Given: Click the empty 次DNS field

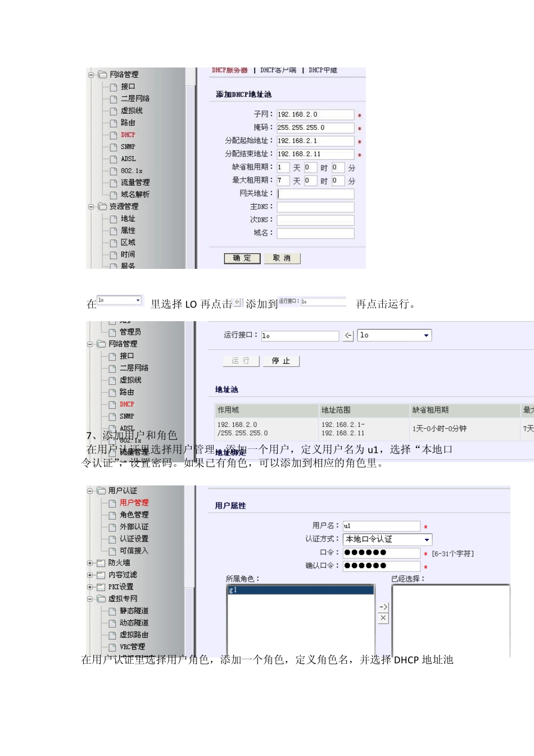Looking at the screenshot, I should [315, 220].
